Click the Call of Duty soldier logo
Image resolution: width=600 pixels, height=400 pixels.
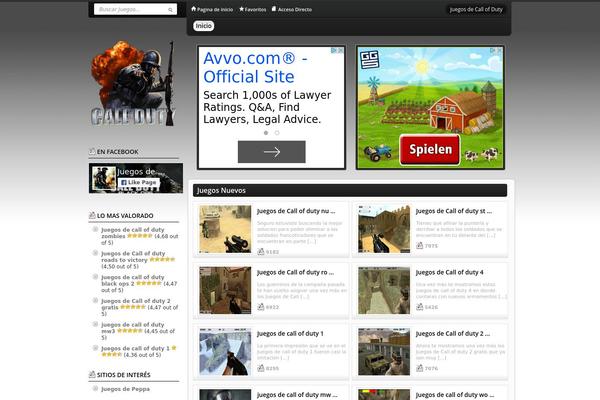click(x=132, y=83)
